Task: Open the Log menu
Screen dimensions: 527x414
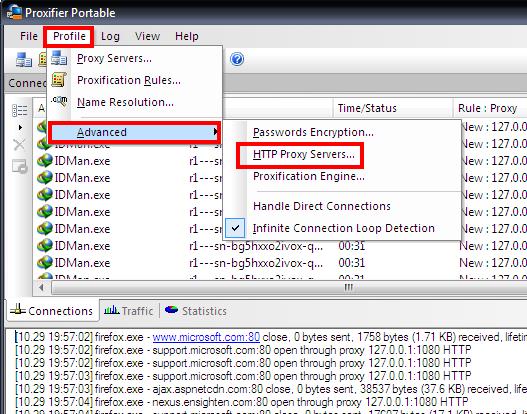Action: pyautogui.click(x=110, y=36)
